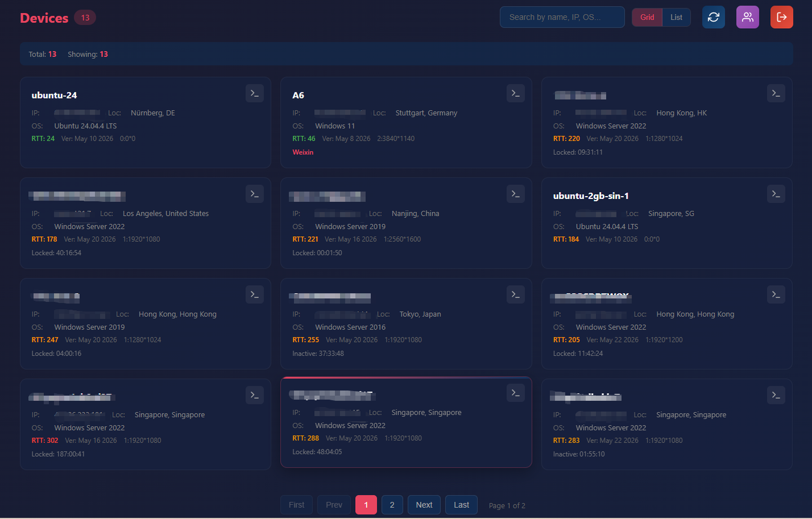The height and width of the screenshot is (519, 812).
Task: Click the red Weixin label
Action: coord(303,152)
